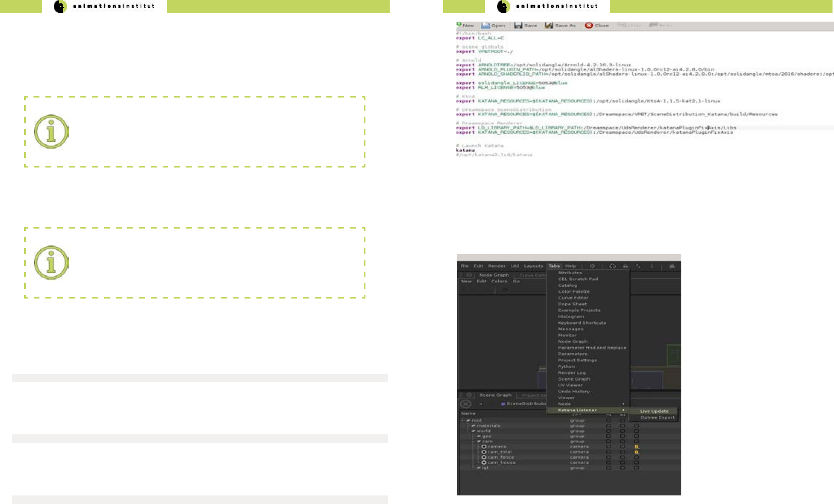Click the camera icon beside cam_total

coord(484,452)
